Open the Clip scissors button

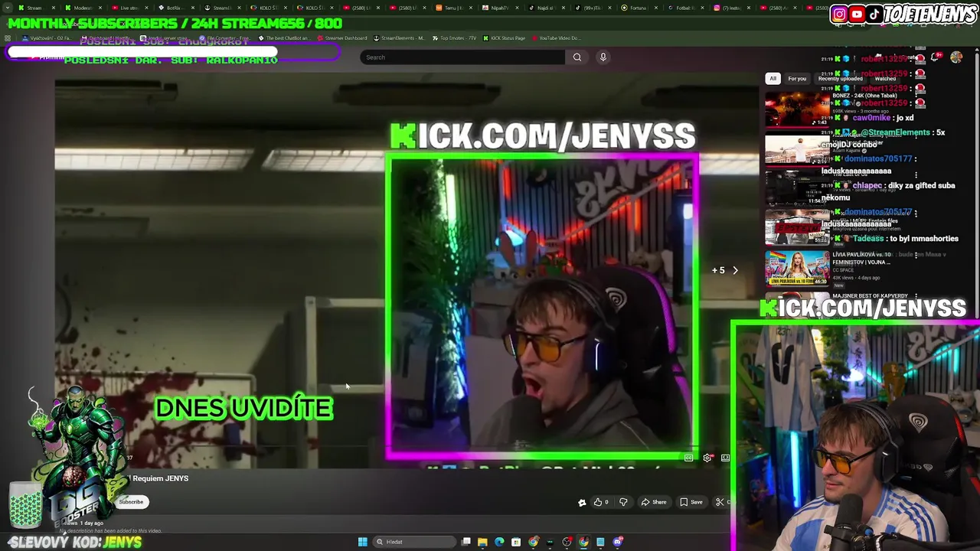(720, 502)
